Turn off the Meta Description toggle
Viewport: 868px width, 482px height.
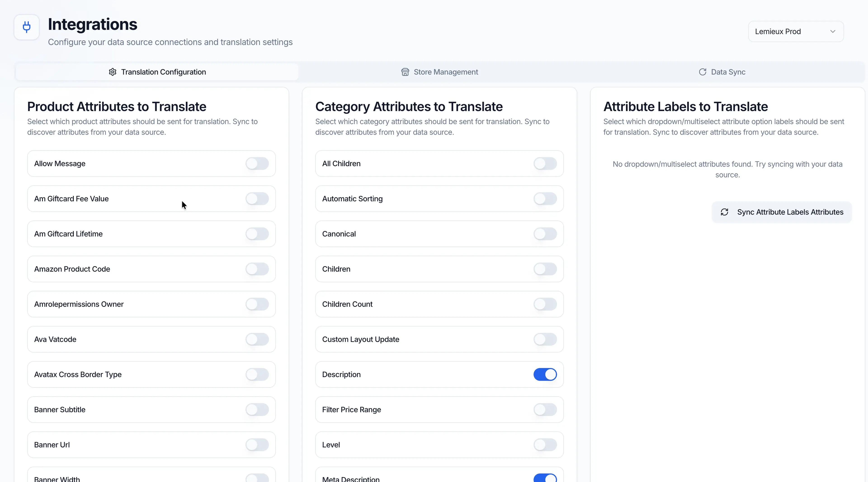click(545, 478)
